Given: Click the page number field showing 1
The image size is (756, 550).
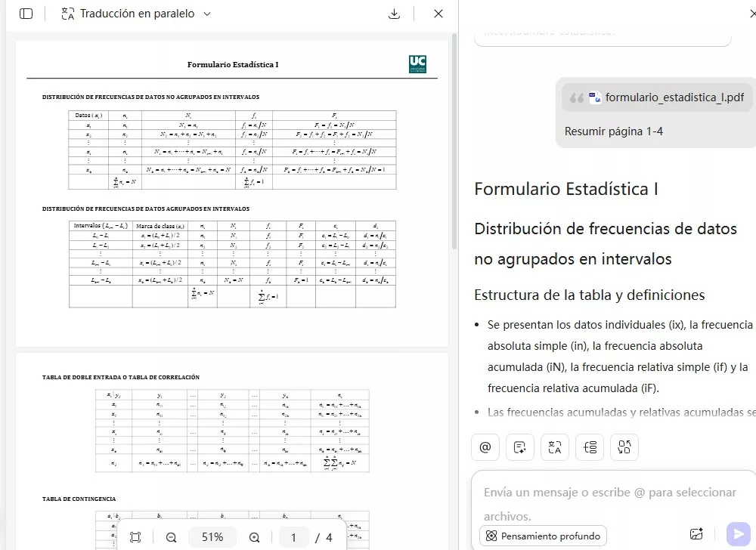Looking at the screenshot, I should tap(293, 537).
